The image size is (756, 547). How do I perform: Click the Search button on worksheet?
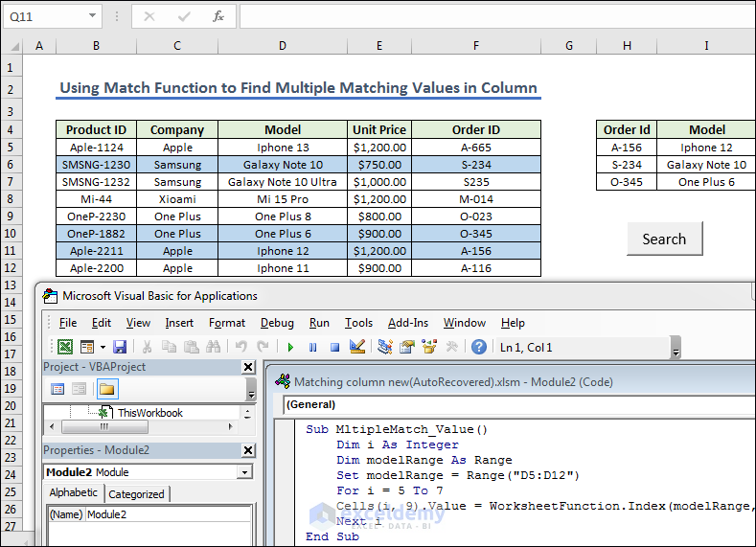[664, 239]
